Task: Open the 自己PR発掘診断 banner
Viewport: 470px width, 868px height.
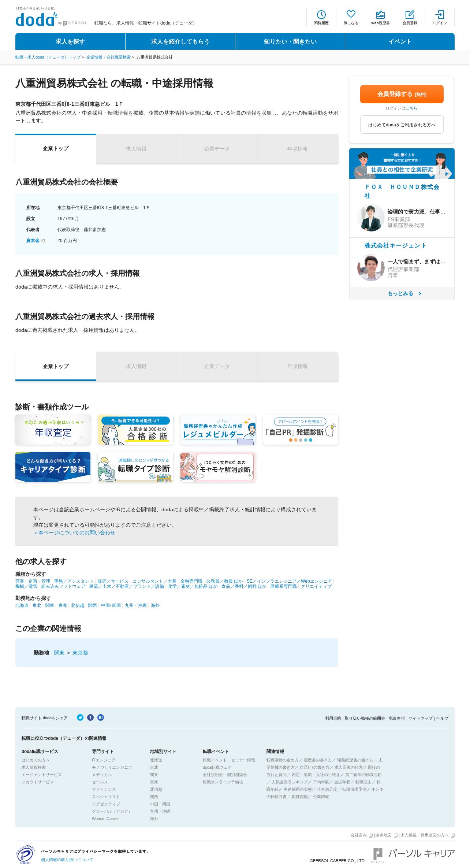Action: pyautogui.click(x=301, y=430)
